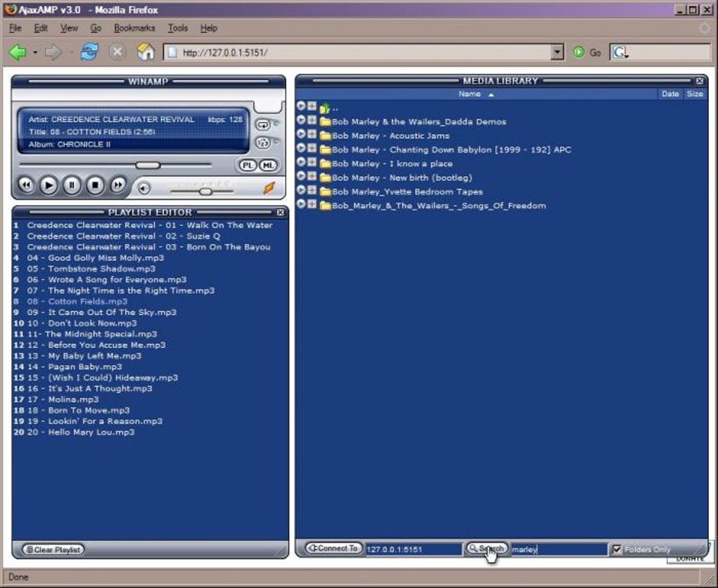Sort media library by Size column

(695, 94)
